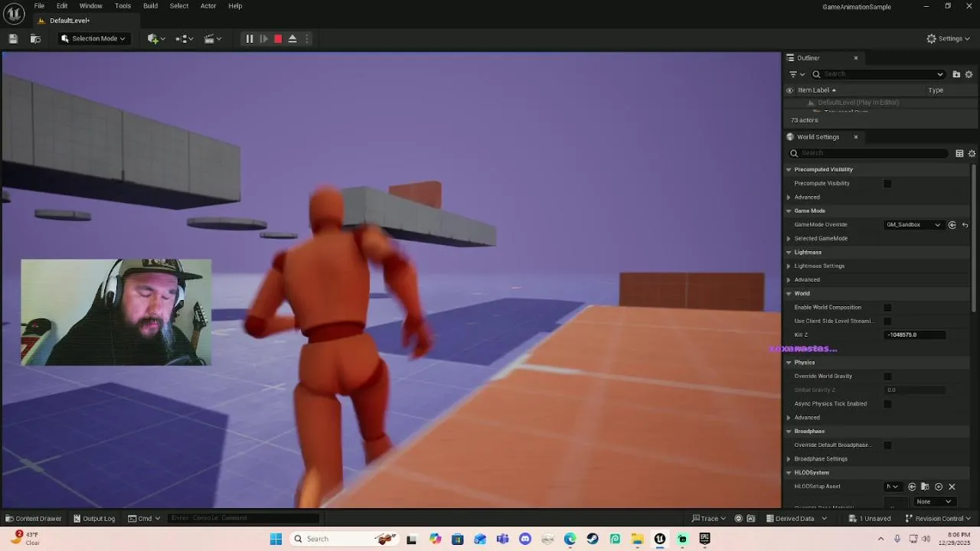Click the console command input field
Screen dimensions: 980x551
[243, 518]
